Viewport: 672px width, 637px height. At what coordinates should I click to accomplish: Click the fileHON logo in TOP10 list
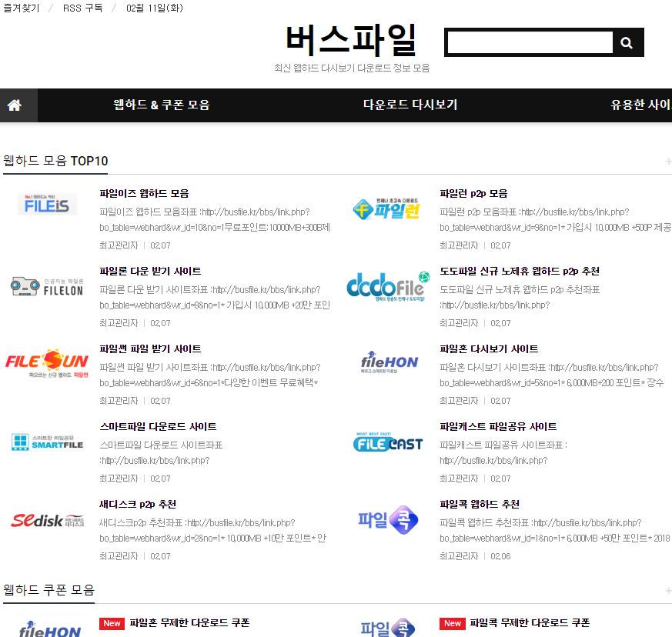point(389,362)
